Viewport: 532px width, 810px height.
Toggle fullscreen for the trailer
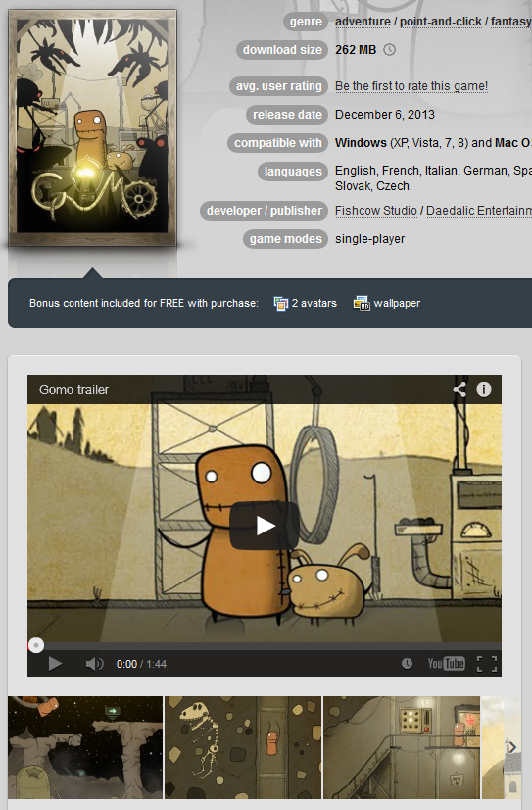[x=487, y=664]
